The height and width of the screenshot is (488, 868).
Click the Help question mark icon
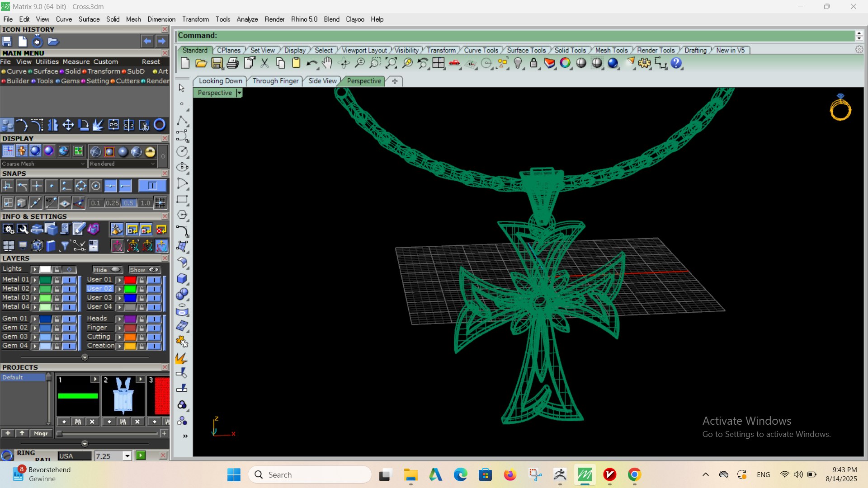coord(676,63)
